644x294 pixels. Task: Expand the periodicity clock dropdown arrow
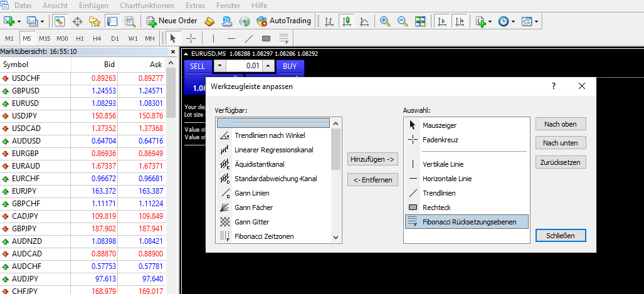pos(513,21)
